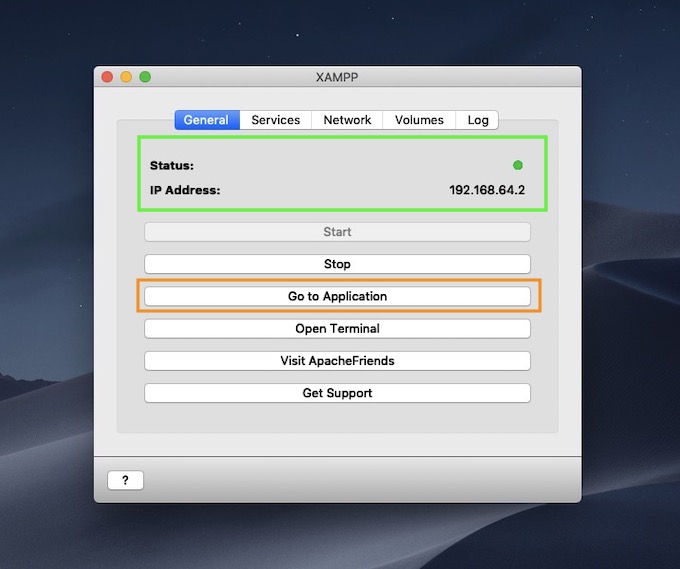Open the Services tab
Image resolution: width=680 pixels, height=569 pixels.
point(275,120)
